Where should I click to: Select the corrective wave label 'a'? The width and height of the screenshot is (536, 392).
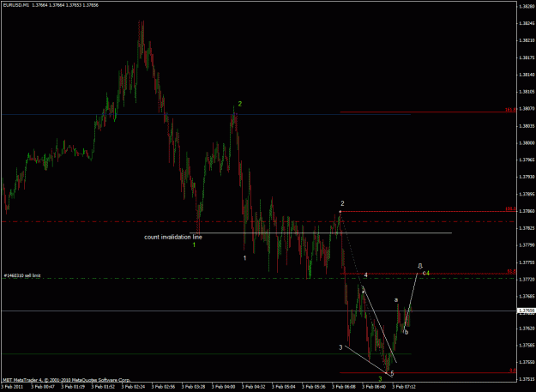point(396,300)
